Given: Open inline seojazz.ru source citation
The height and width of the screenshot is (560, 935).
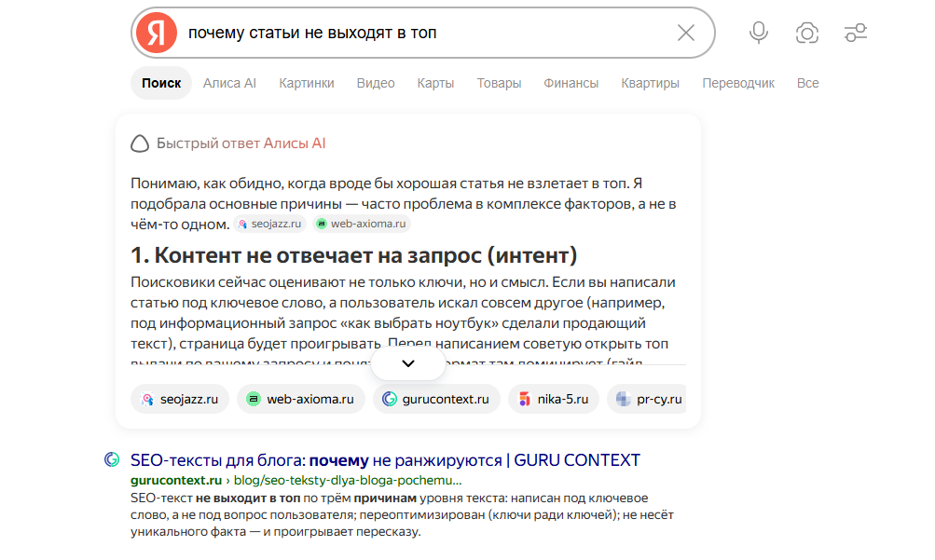Looking at the screenshot, I should [269, 224].
